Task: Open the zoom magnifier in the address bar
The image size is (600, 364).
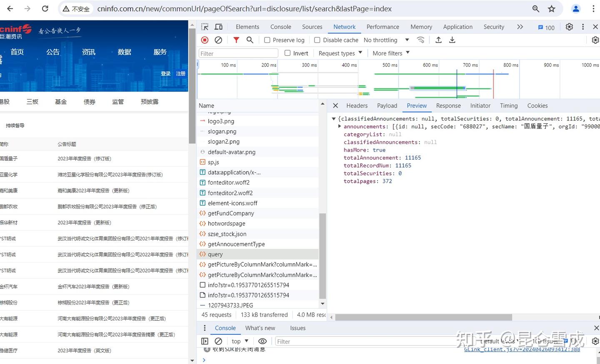Action: (x=536, y=9)
